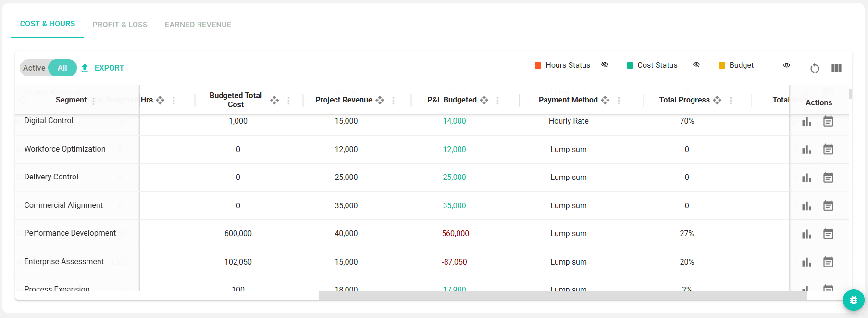Switch to the Earned Revenue tab
Viewport: 868px width, 318px height.
pos(198,25)
